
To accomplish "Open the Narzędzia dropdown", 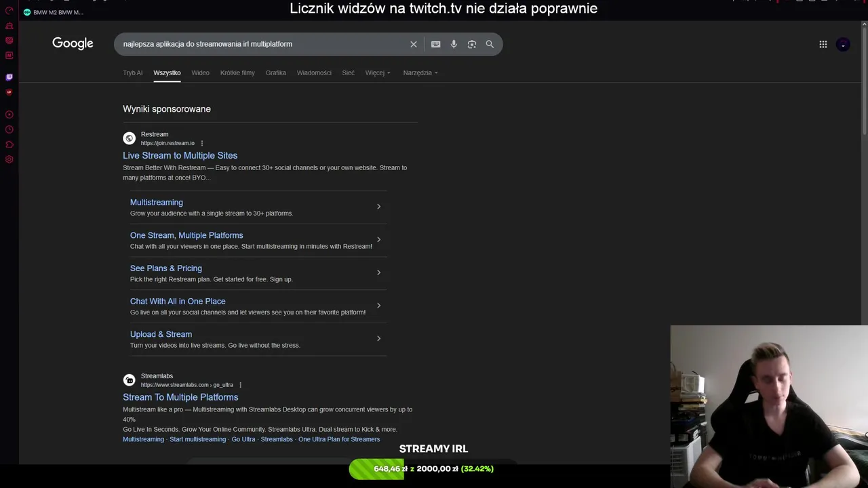I will (x=420, y=73).
